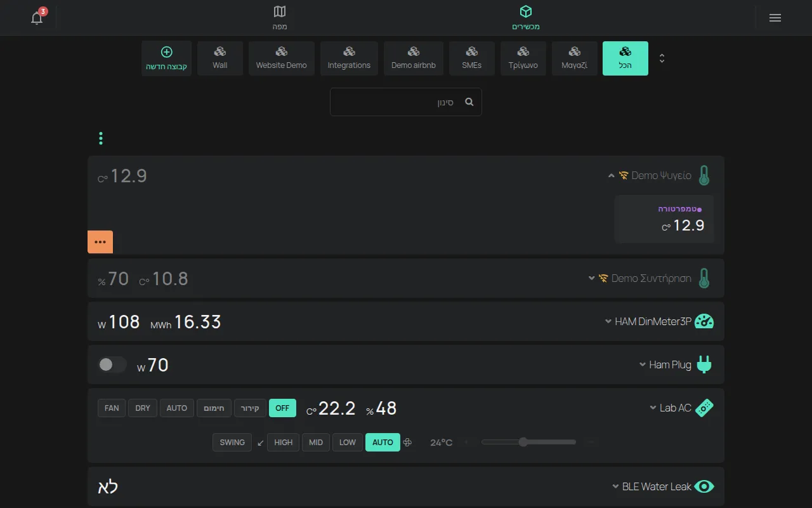The image size is (812, 508).
Task: Select AUTO fan speed for Lab AC
Action: [x=383, y=443]
